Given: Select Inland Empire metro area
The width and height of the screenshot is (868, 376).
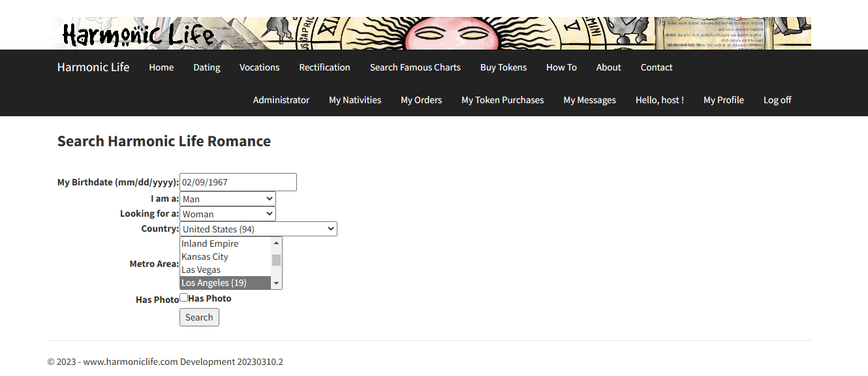Looking at the screenshot, I should 210,243.
